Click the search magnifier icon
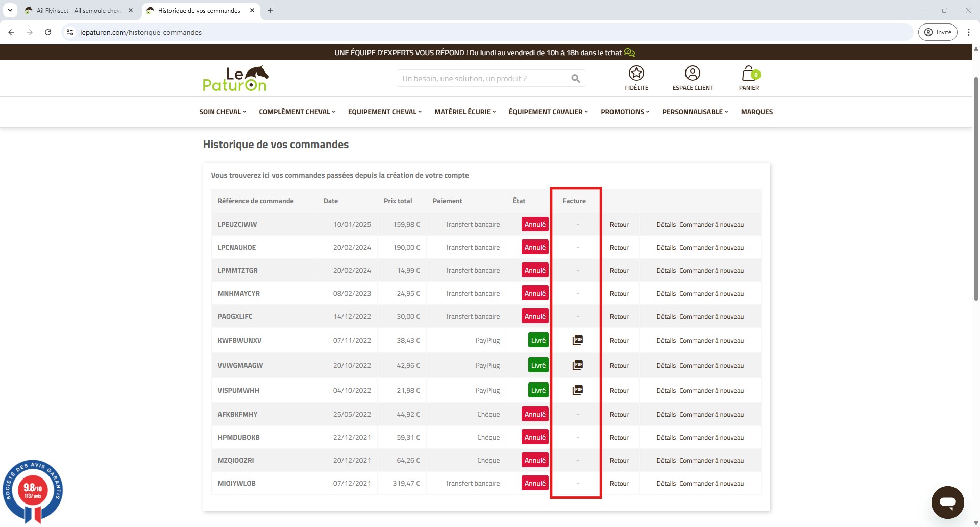Viewport: 980px width, 527px height. pos(575,79)
